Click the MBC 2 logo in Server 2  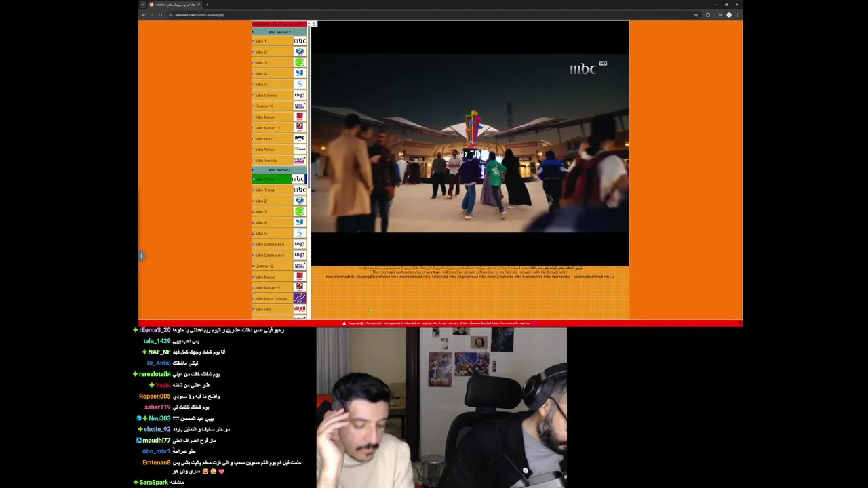[x=299, y=201]
